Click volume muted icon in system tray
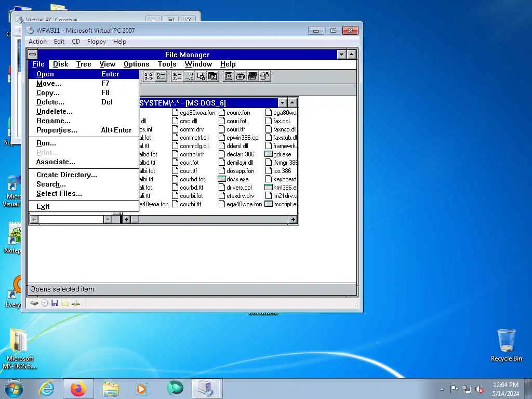 coord(480,389)
